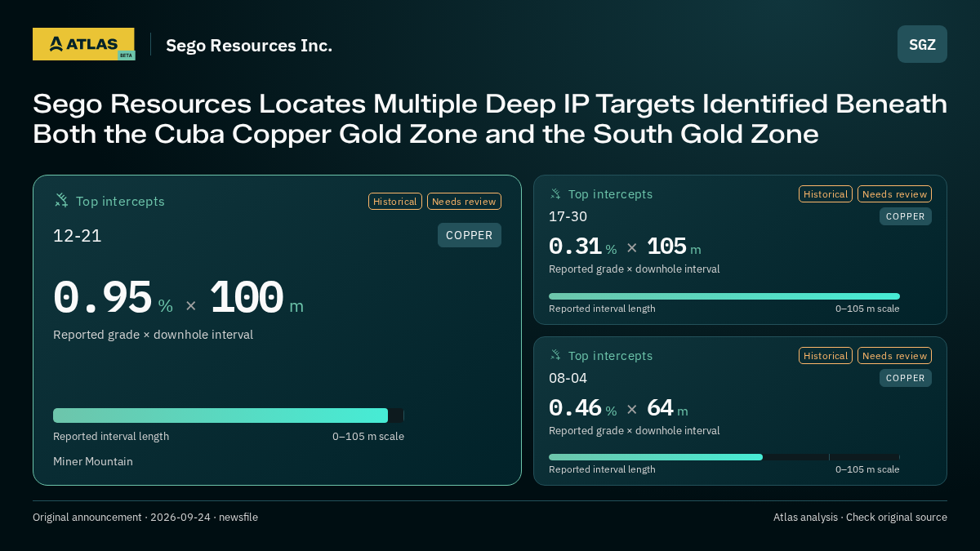Click the Historical badge on the 12-21 card
Screen dimensions: 980x551
point(395,202)
